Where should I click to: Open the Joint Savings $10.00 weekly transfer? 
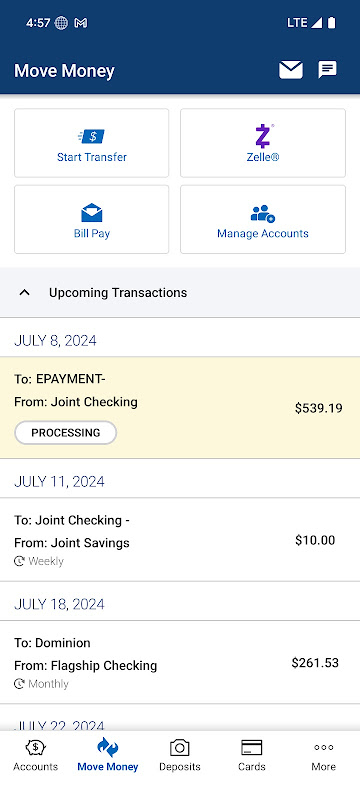[x=180, y=540]
